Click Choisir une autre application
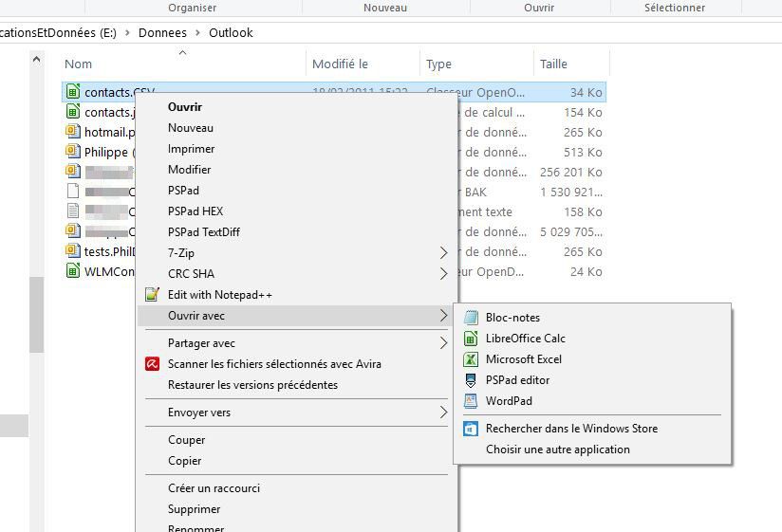Screen dimensions: 782x532 pos(557,449)
